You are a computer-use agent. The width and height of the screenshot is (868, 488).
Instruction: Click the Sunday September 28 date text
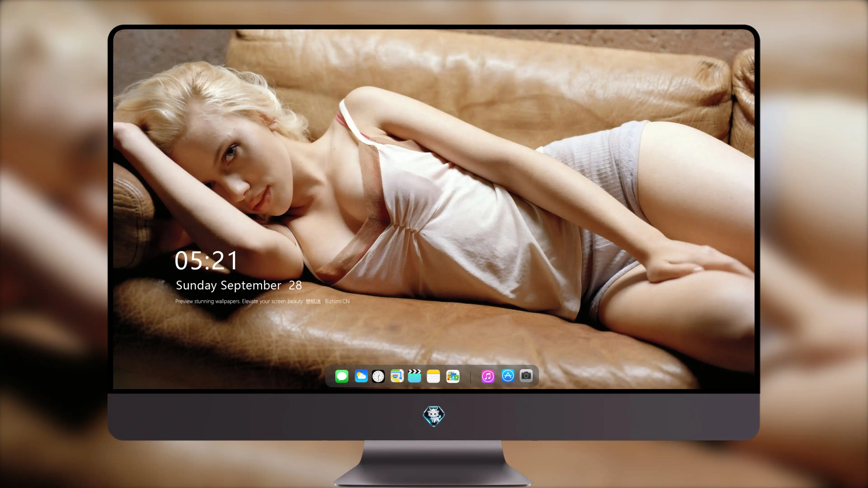239,285
